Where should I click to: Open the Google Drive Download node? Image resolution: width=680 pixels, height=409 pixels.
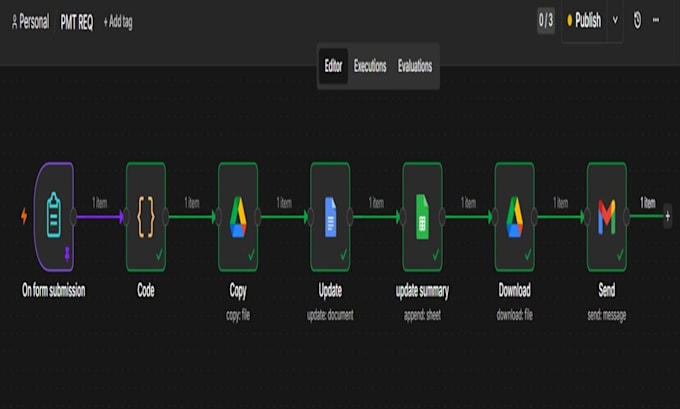tap(514, 217)
